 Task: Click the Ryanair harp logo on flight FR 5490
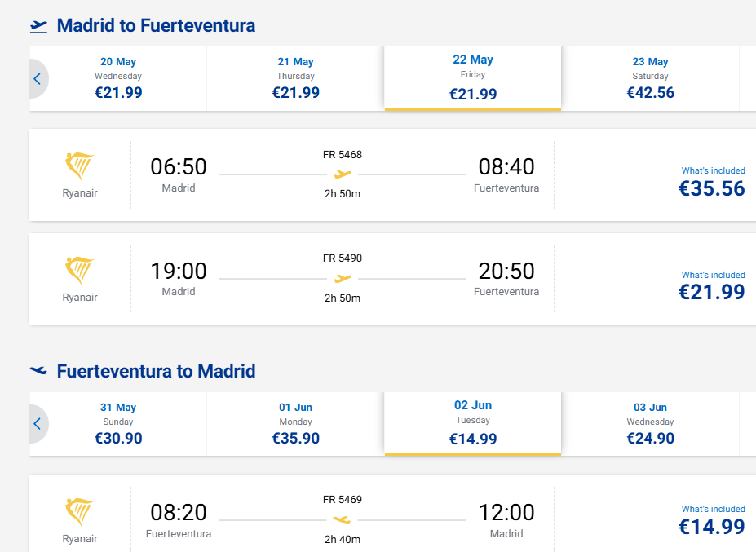[x=79, y=271]
